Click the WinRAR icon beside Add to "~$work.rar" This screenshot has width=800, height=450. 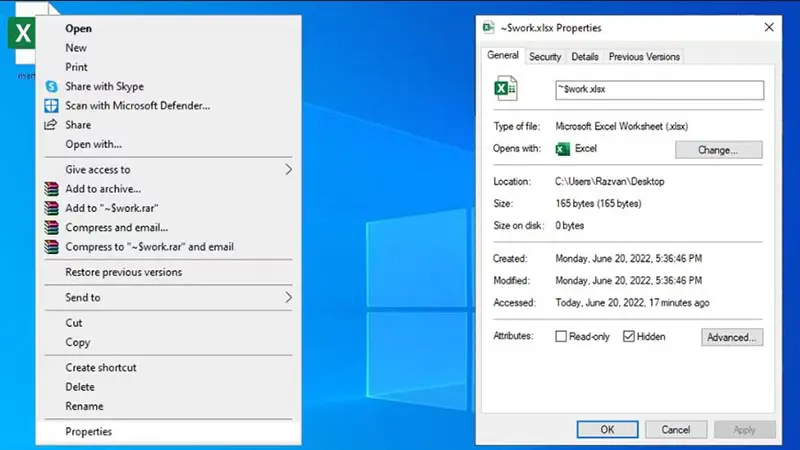point(52,208)
